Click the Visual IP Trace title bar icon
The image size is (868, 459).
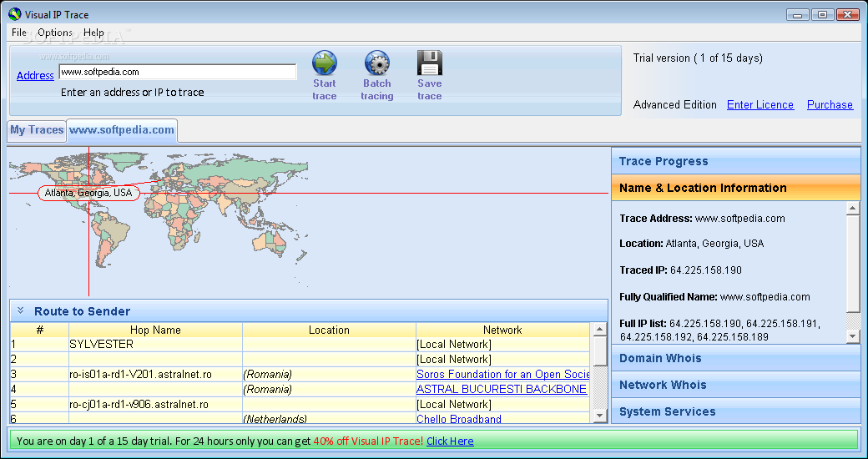tap(14, 14)
